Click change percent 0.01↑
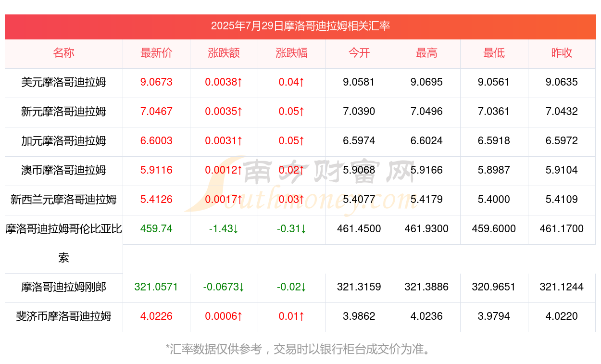The height and width of the screenshot is (364, 601). click(291, 316)
